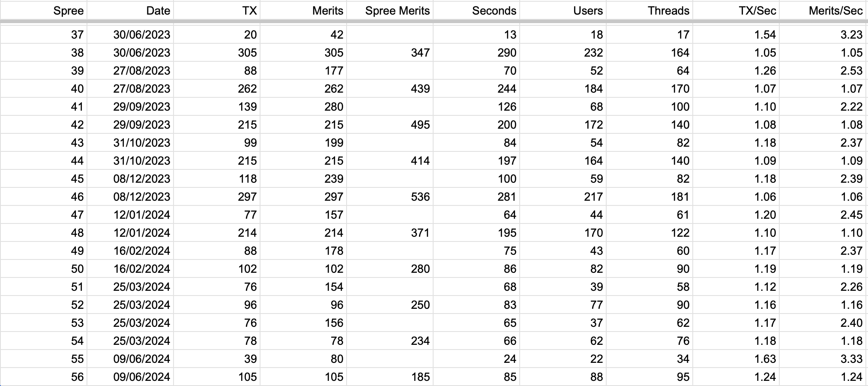The height and width of the screenshot is (386, 868).
Task: Click the TX value 305
Action: pyautogui.click(x=217, y=52)
